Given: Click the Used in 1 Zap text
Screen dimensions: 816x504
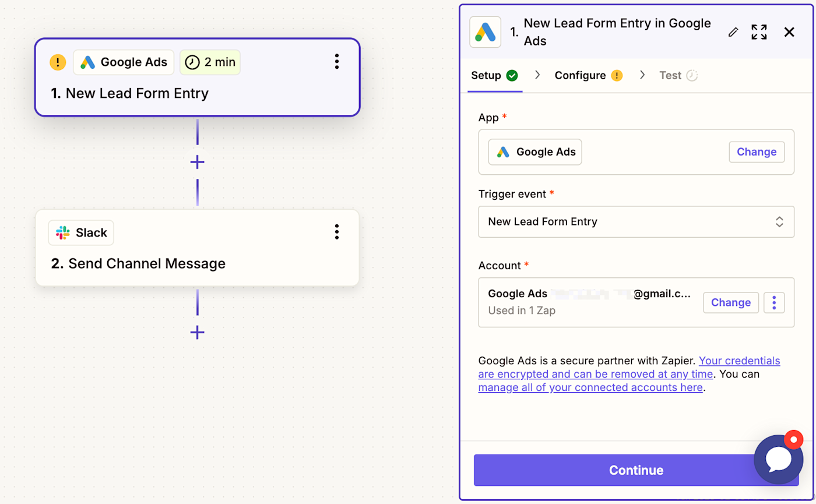Looking at the screenshot, I should point(522,311).
